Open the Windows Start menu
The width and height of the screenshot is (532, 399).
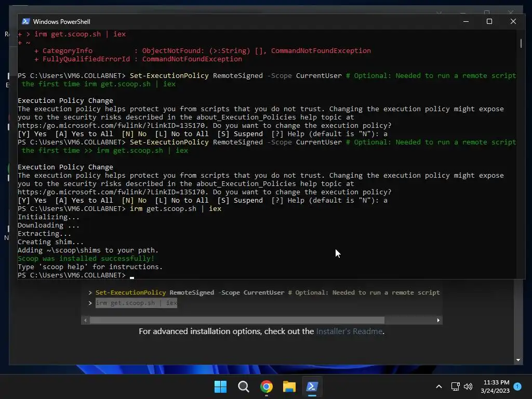point(220,387)
